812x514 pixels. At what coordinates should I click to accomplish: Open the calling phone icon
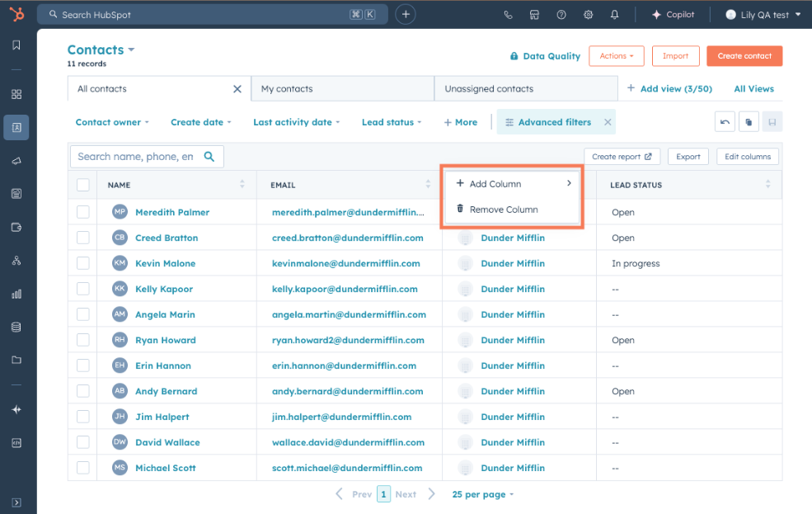point(508,15)
